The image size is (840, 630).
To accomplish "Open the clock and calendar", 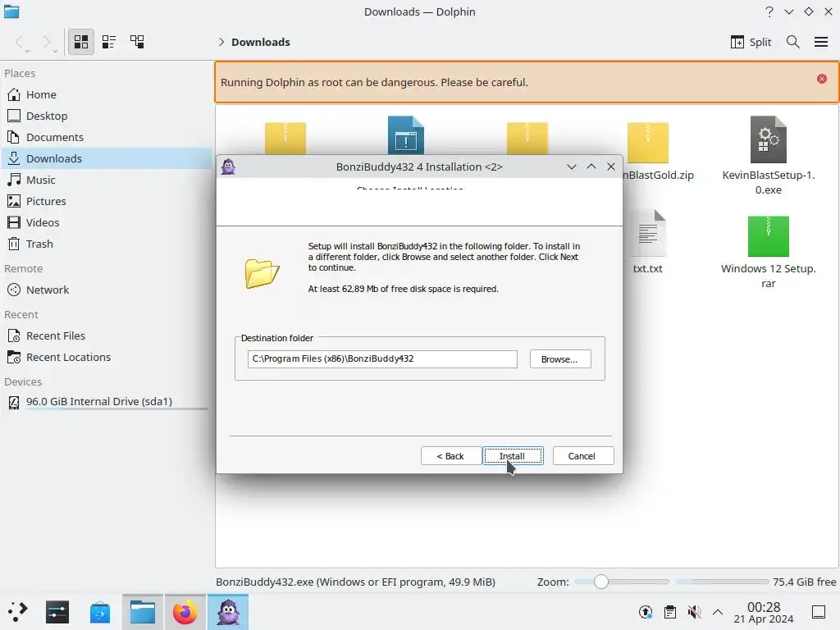I will 764,612.
